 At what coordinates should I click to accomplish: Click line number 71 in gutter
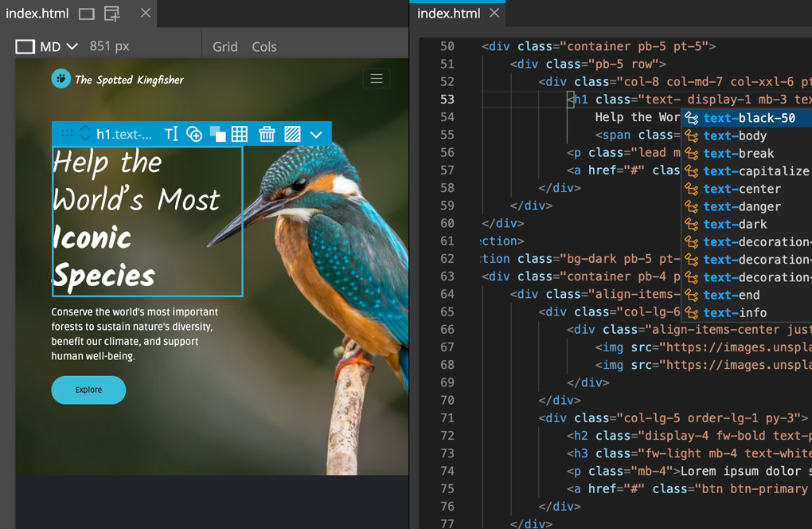click(x=447, y=417)
